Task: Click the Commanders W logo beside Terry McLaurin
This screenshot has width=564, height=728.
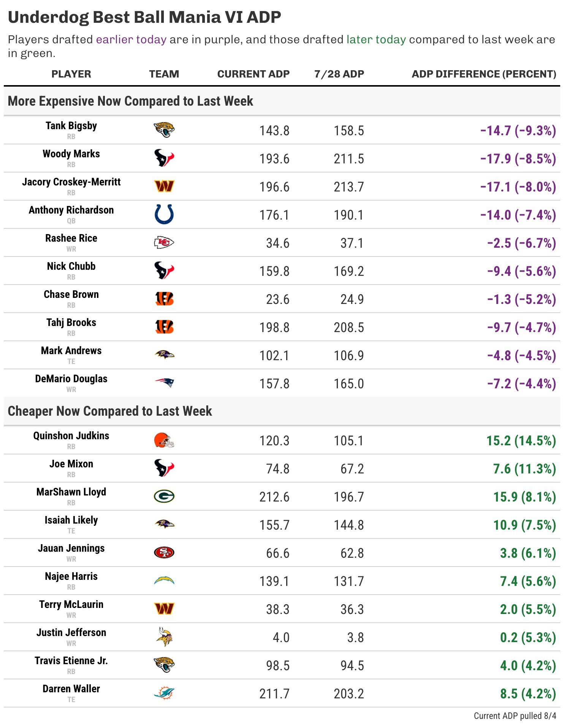Action: (164, 609)
